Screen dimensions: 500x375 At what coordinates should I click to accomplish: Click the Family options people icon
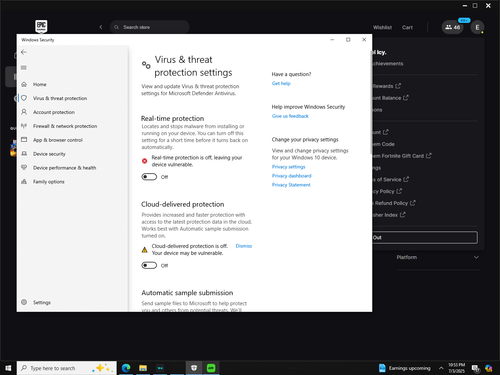pos(24,182)
